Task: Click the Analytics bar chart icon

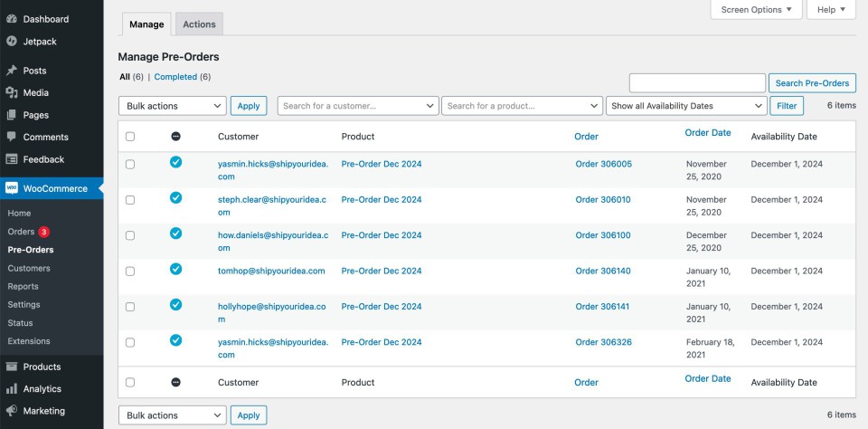Action: click(x=12, y=389)
